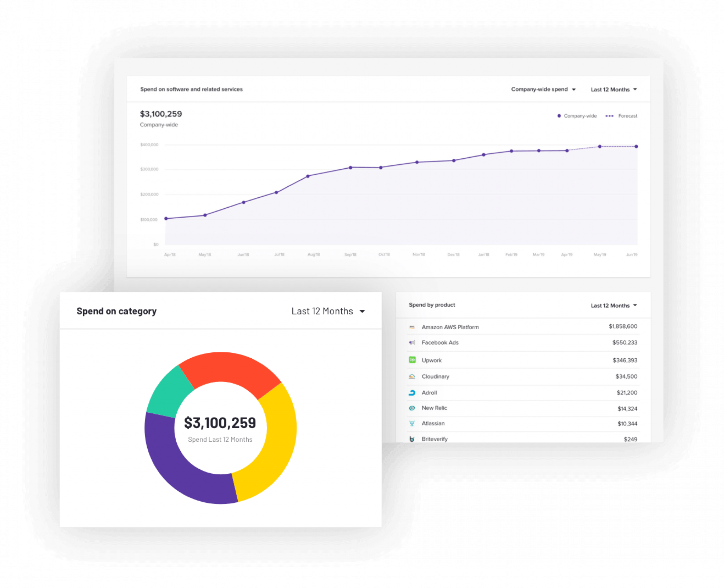
Task: Click the Facebook Ads megaphone icon
Action: [412, 343]
